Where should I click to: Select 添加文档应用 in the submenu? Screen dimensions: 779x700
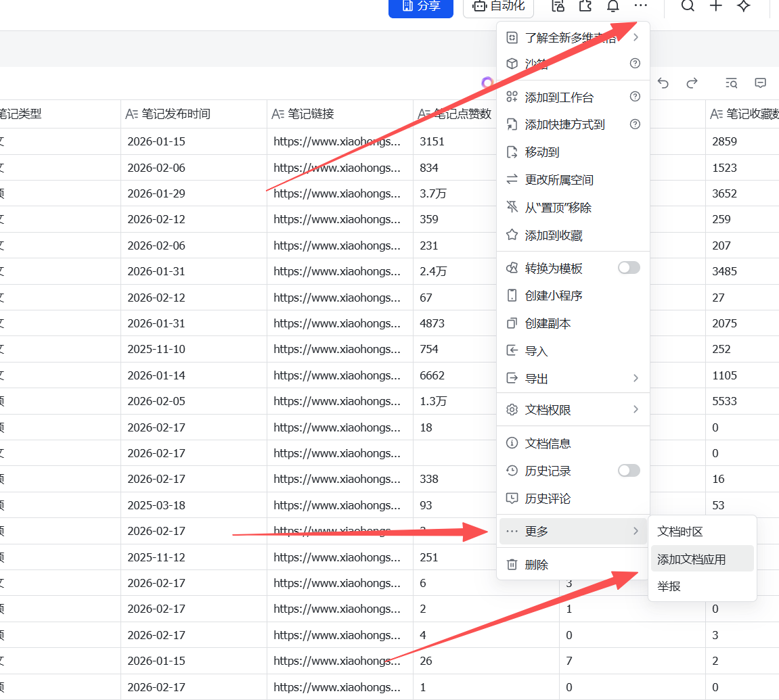pos(703,559)
